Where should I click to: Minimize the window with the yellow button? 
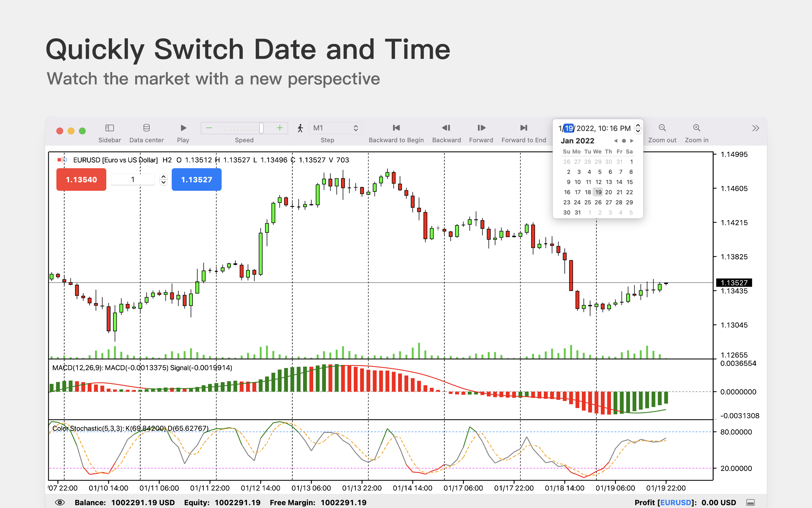coord(71,131)
